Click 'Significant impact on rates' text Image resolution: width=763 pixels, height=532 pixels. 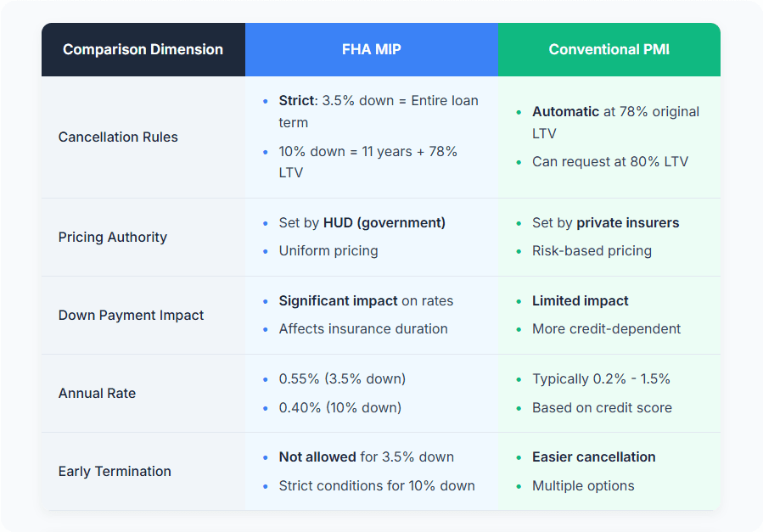(x=366, y=300)
